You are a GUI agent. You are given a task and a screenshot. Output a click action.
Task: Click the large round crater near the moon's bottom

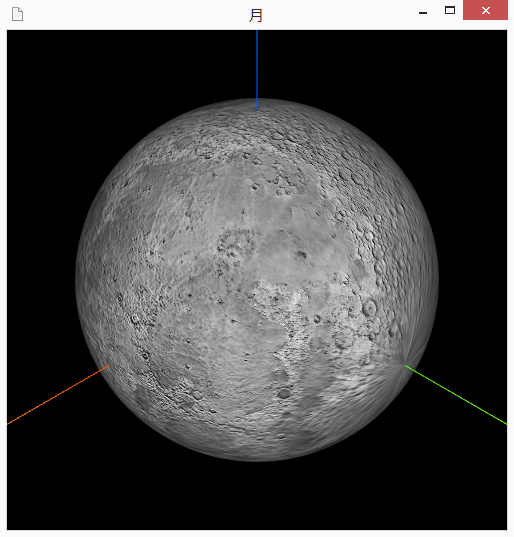[284, 393]
